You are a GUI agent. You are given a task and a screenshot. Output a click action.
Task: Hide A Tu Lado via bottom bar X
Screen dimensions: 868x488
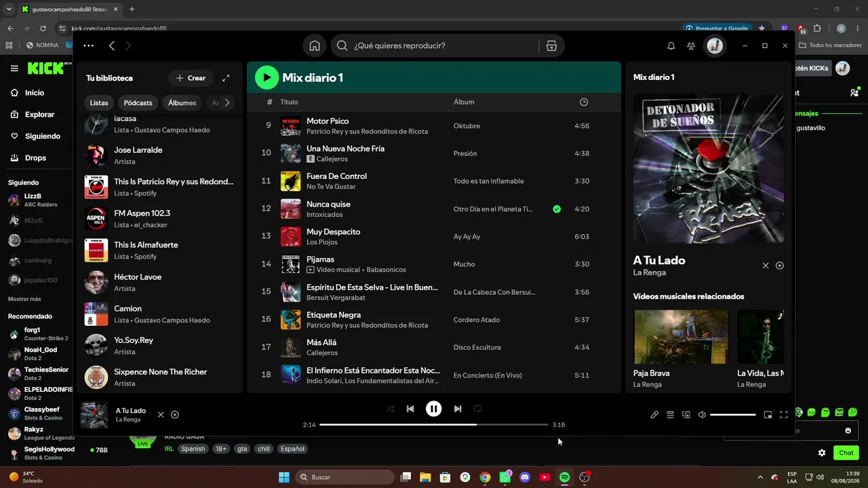tap(161, 415)
